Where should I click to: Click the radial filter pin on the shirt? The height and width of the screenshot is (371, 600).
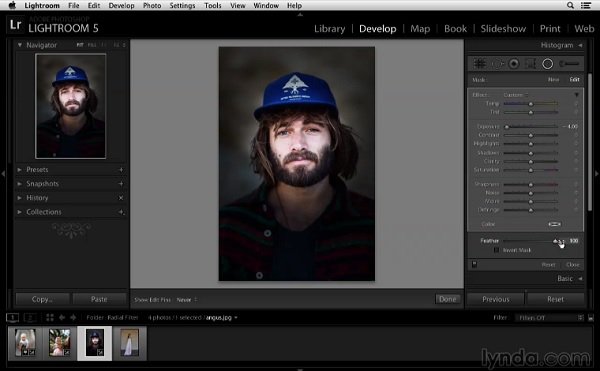[267, 233]
